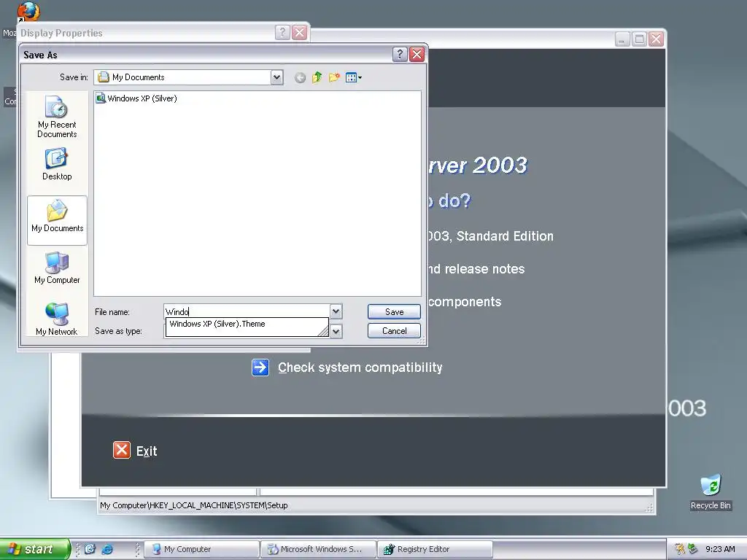Click the Exit link in Windows Server setup

pyautogui.click(x=147, y=451)
